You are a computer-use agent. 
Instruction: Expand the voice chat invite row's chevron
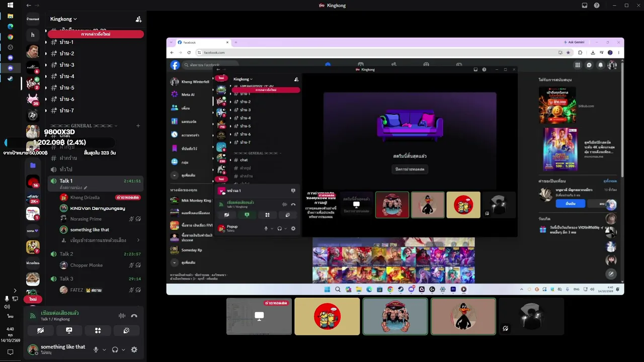138,240
